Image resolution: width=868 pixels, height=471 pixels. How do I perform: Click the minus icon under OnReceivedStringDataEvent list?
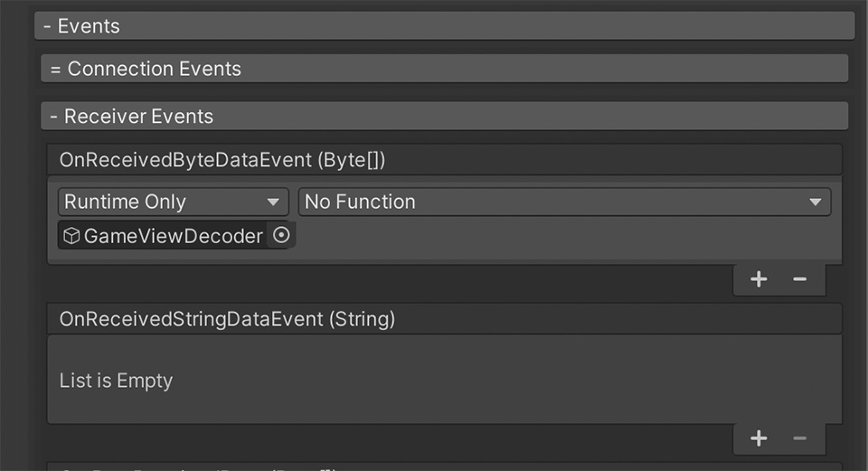(799, 438)
